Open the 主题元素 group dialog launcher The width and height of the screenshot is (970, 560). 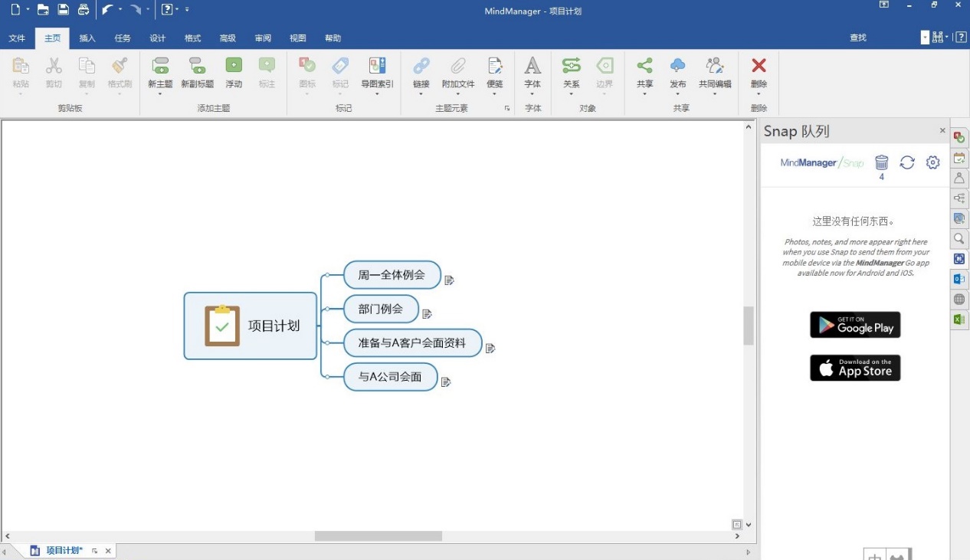pyautogui.click(x=507, y=109)
